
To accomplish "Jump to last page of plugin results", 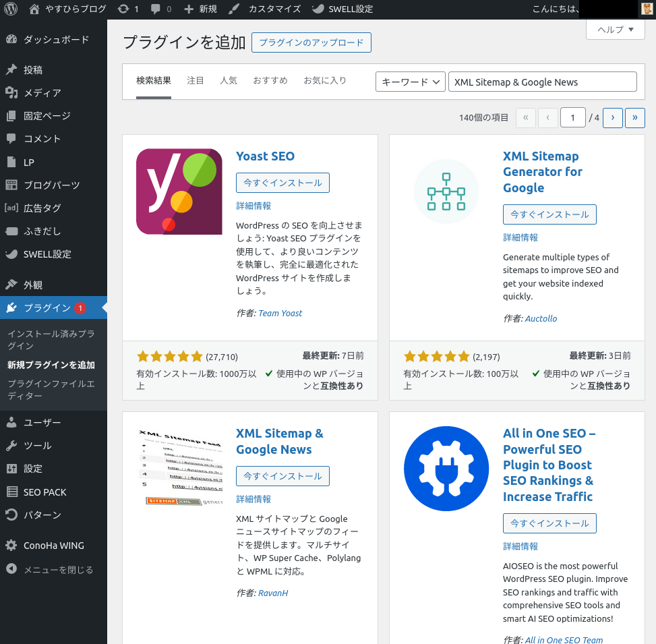I will 634,117.
